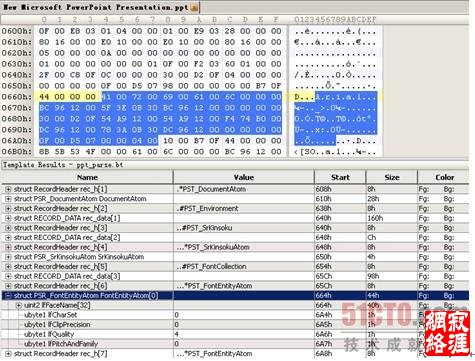Image resolution: width=475 pixels, height=361 pixels.
Task: Click the 0660h: address label
Action: tap(17, 97)
